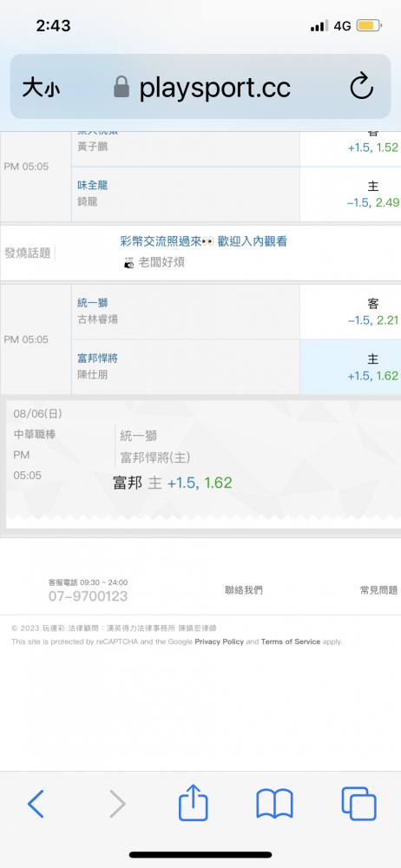Open the 統一獅 team link
This screenshot has width=401, height=868.
pyautogui.click(x=93, y=303)
